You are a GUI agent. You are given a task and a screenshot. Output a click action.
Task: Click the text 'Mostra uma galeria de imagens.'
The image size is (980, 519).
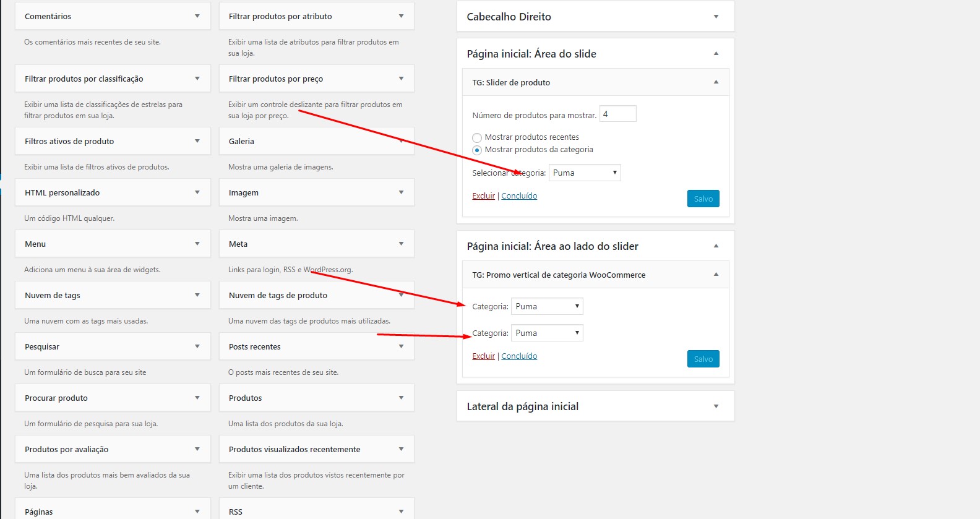[281, 167]
